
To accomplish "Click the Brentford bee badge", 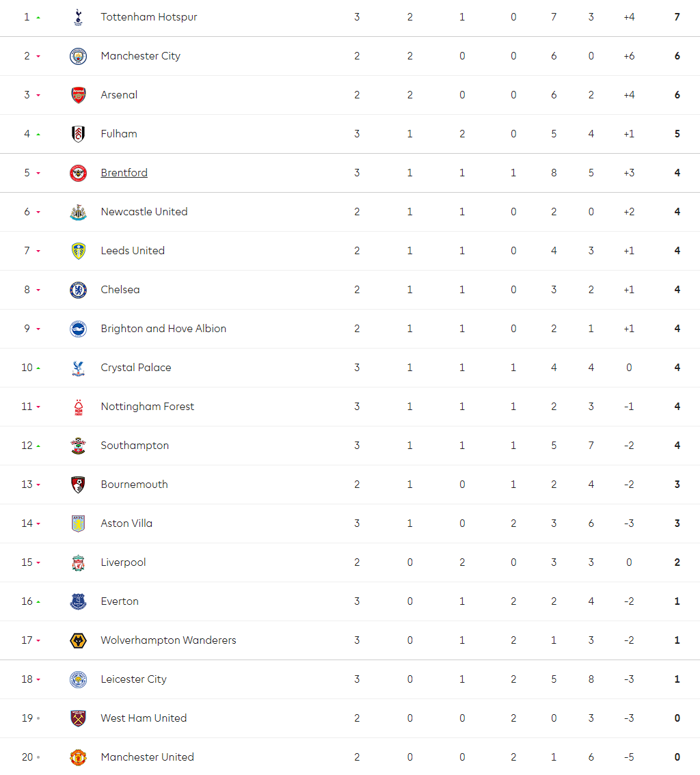I will coord(78,173).
